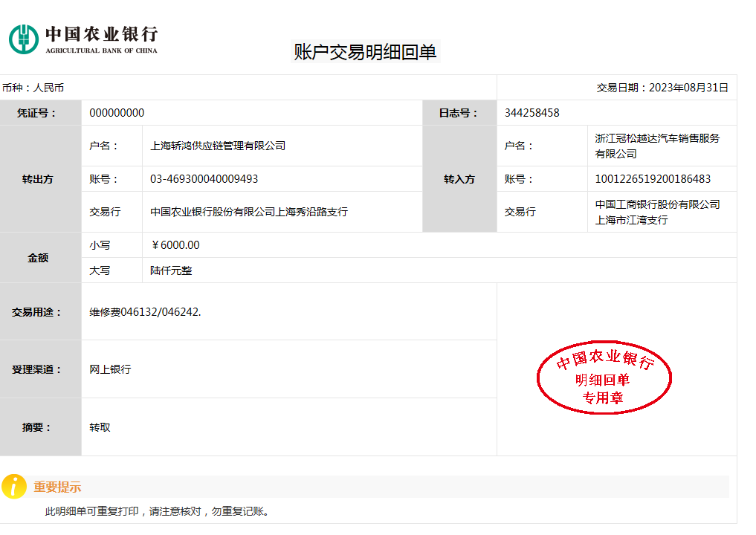Click the payer bank branch 上海秀沿路支行

point(249,212)
